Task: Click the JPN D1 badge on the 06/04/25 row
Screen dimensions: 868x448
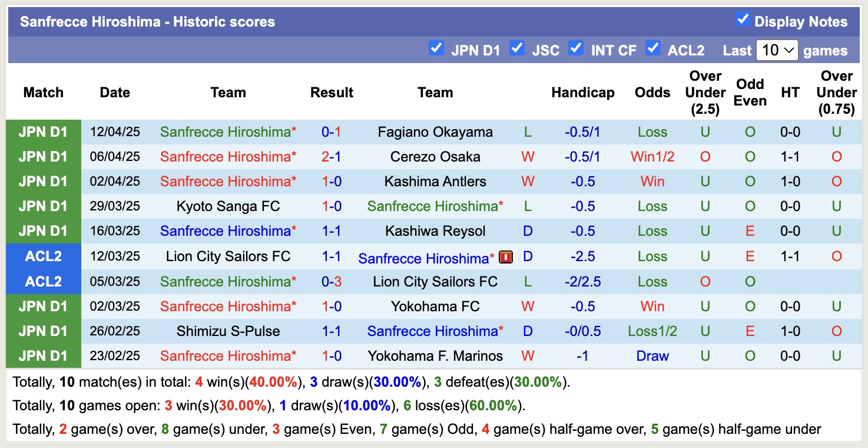Action: (43, 156)
